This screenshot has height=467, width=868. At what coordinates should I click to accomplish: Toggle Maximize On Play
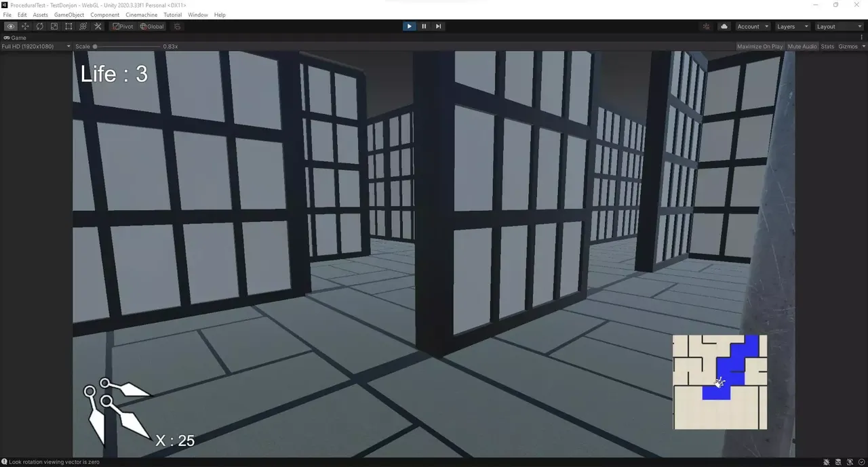tap(759, 47)
